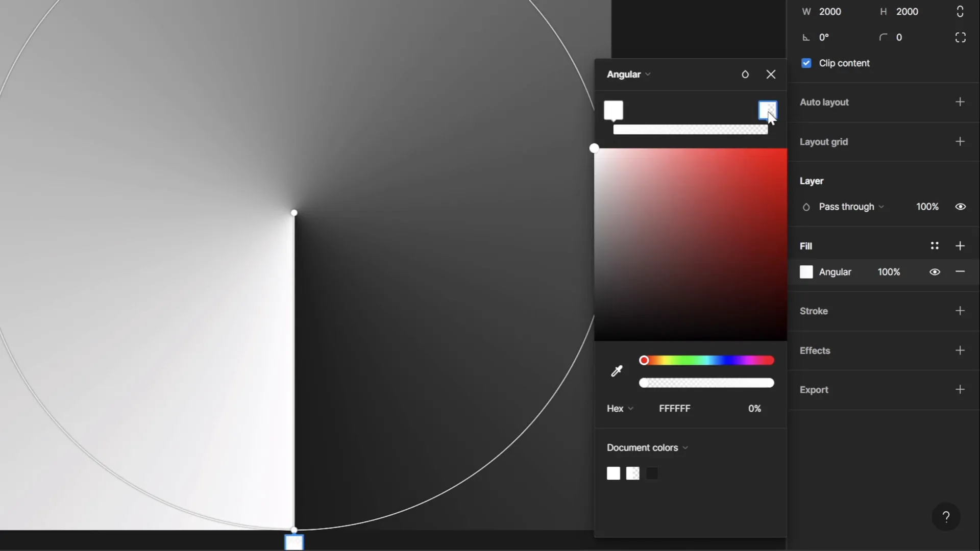Add auto layout to the frame
Viewport: 980px width, 551px height.
click(960, 102)
